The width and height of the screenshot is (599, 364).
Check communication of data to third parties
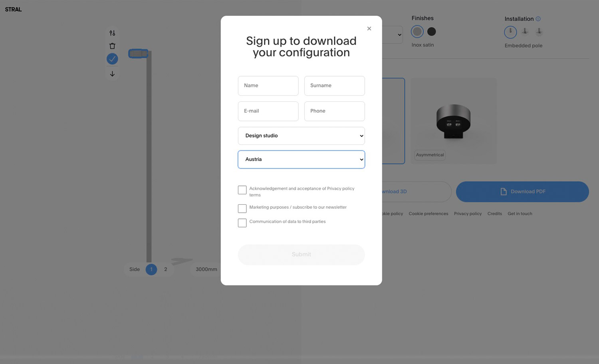[x=242, y=223]
